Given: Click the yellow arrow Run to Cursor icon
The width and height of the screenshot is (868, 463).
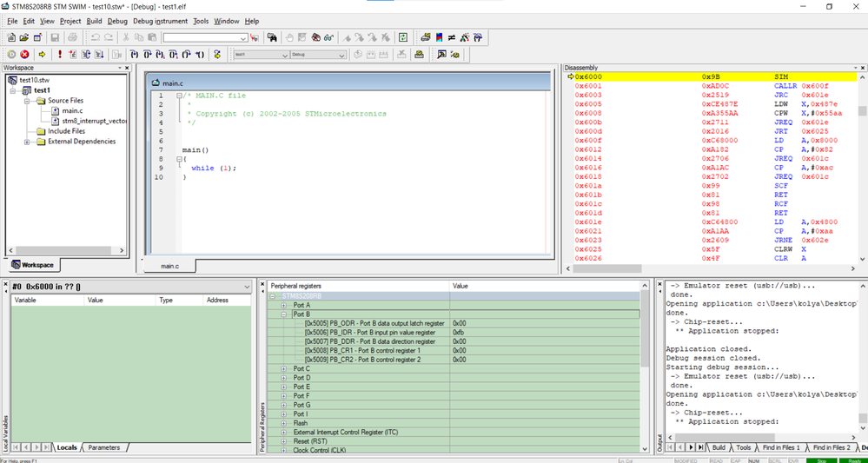Looking at the screenshot, I should 43,55.
